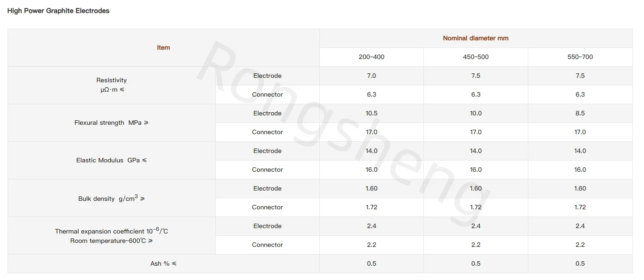Select Bulk density Connector 1.72 for 550~700
644x280 pixels.
(x=580, y=207)
